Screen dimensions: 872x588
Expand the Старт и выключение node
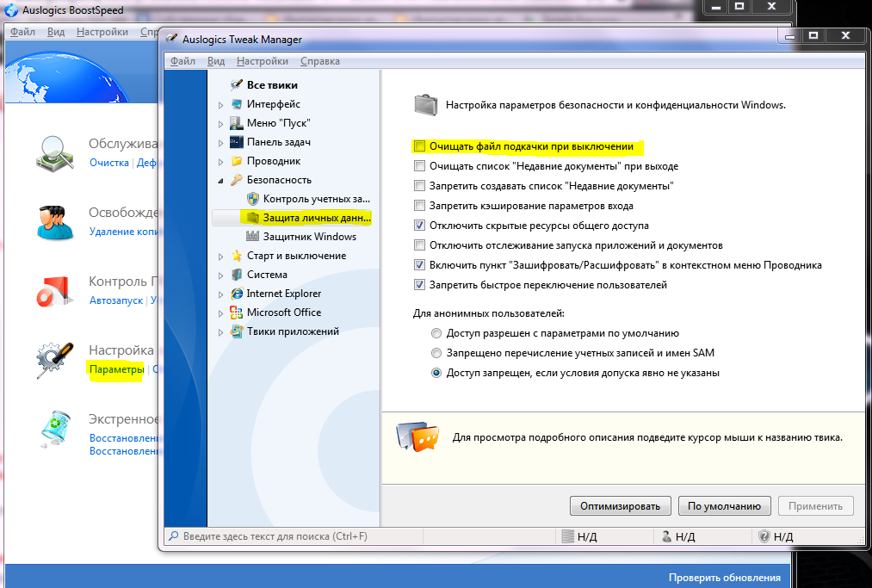coord(220,257)
